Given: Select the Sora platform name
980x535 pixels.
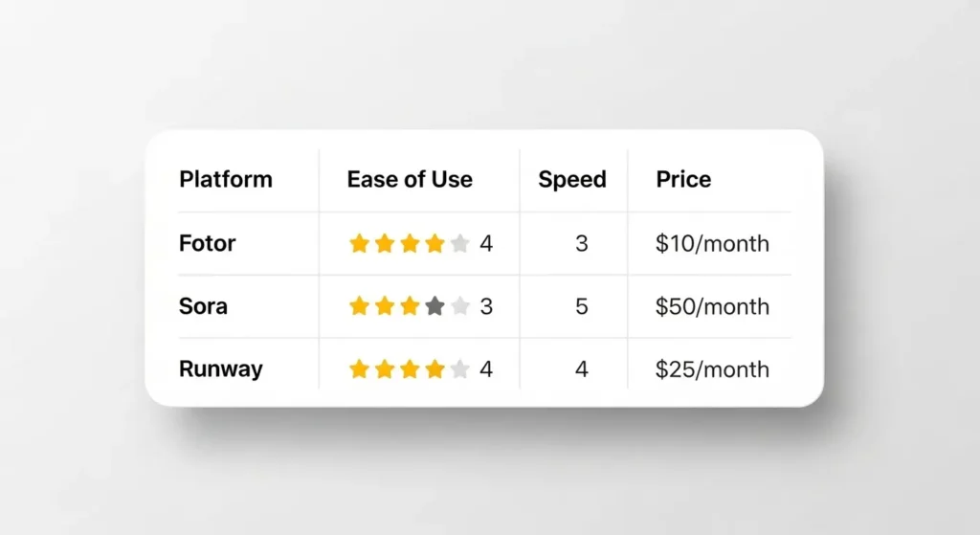Looking at the screenshot, I should (x=203, y=306).
